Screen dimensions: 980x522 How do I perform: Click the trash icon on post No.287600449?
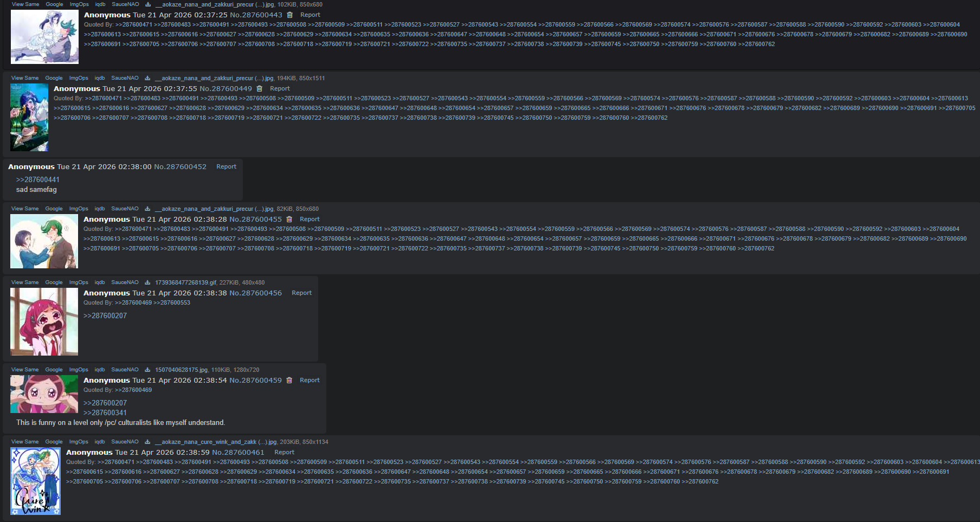(260, 89)
